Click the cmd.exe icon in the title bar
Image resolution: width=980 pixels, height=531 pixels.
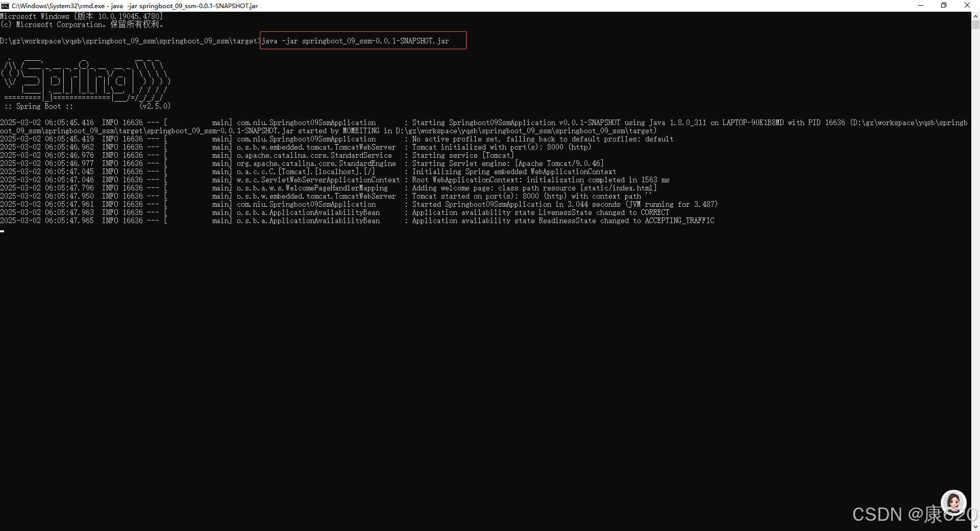[x=5, y=6]
